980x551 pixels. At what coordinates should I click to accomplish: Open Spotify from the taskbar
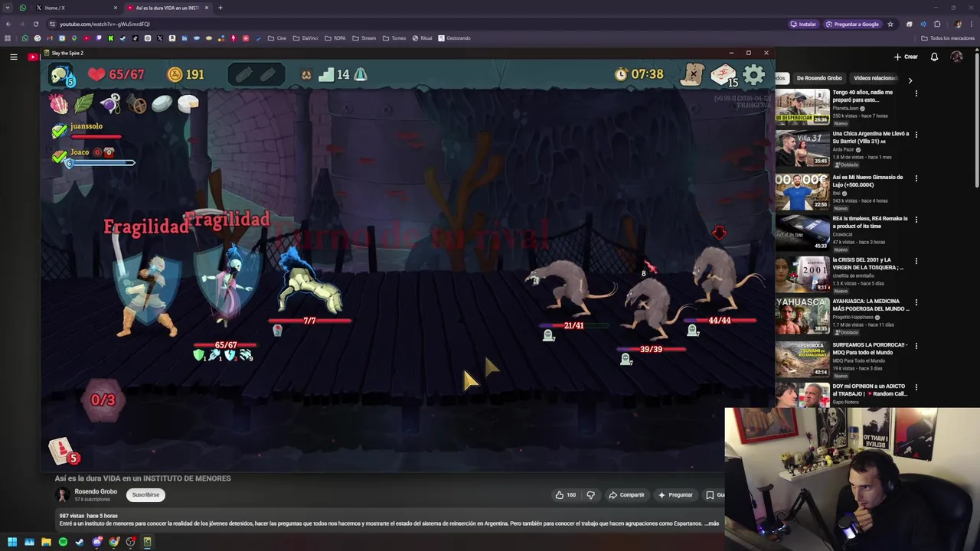63,542
